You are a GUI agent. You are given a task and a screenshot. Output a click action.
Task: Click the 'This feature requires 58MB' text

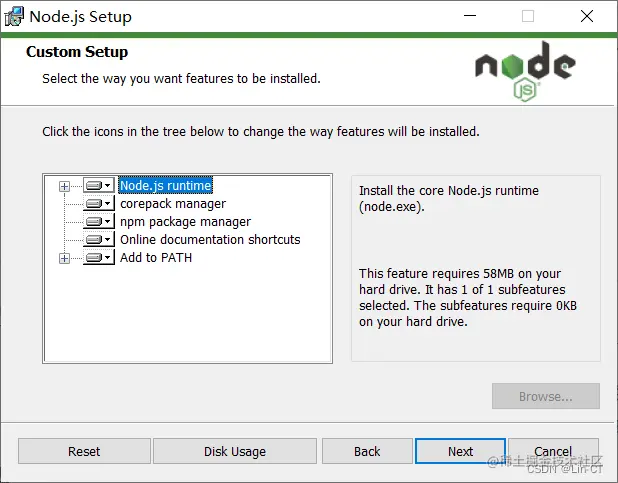tap(468, 298)
